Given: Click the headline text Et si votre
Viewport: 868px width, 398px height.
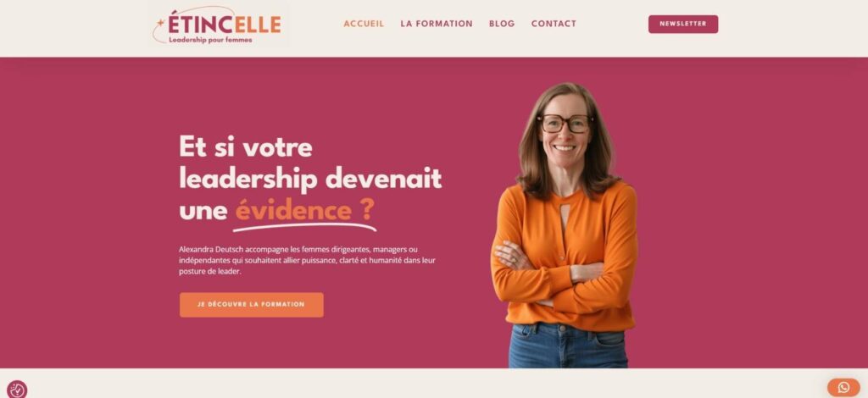Looking at the screenshot, I should click(246, 147).
